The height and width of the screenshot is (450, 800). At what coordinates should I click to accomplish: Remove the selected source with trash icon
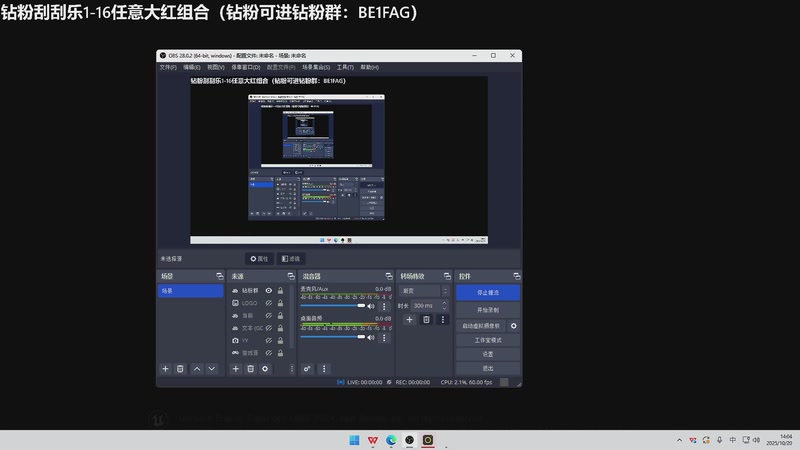pos(251,369)
